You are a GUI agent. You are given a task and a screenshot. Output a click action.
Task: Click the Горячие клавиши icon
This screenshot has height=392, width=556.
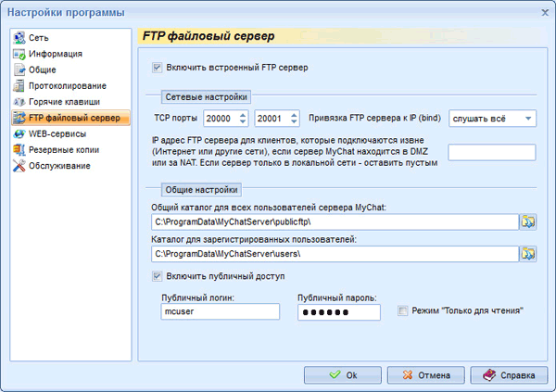(x=19, y=101)
